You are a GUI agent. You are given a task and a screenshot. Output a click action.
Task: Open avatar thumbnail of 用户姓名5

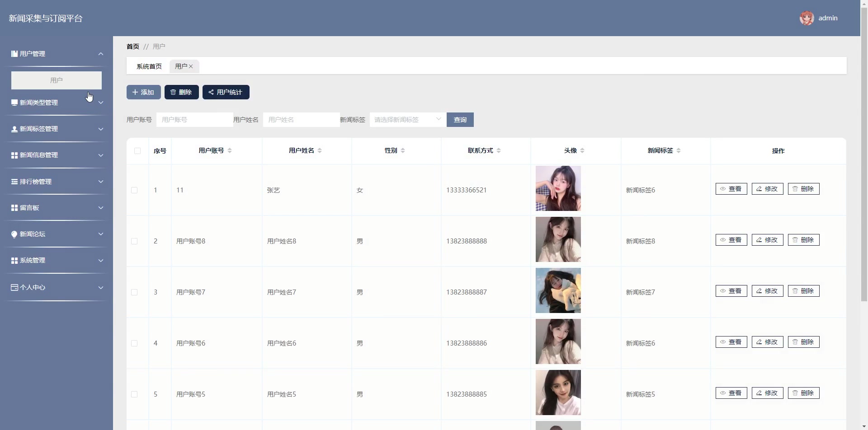pos(558,393)
